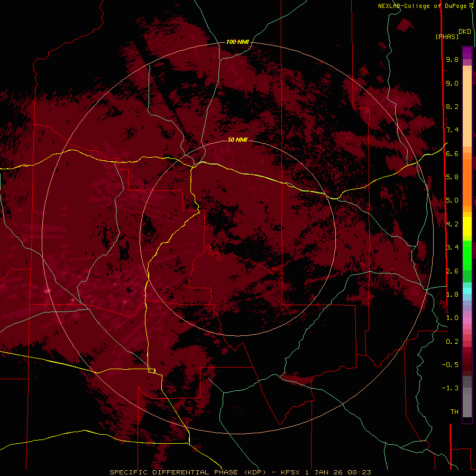The width and height of the screenshot is (476, 476).
Task: Click the purple top segment of the color bar
Action: pyautogui.click(x=467, y=53)
